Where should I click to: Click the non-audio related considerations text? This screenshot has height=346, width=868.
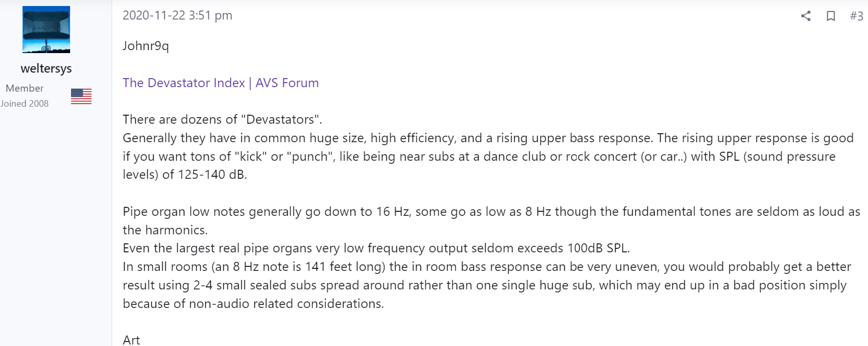pos(286,303)
